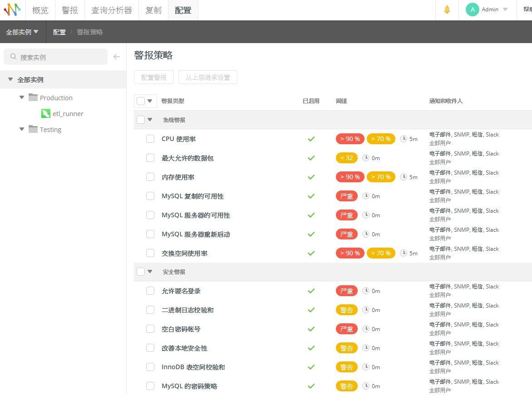
Task: Click the Production folder icon
Action: pyautogui.click(x=33, y=98)
